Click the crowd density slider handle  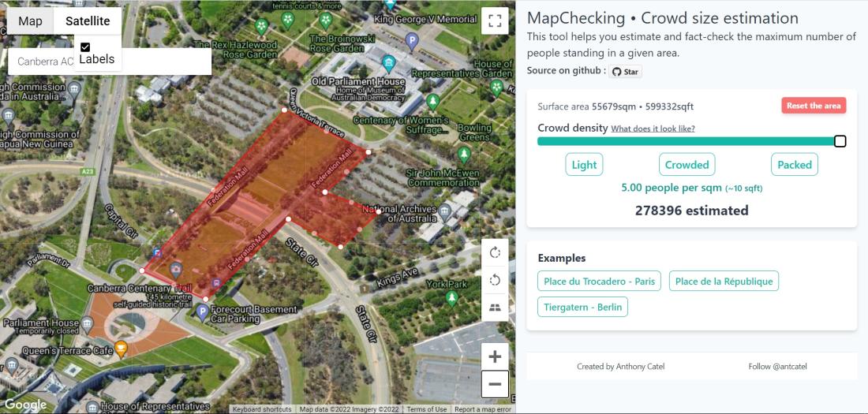[x=840, y=141]
